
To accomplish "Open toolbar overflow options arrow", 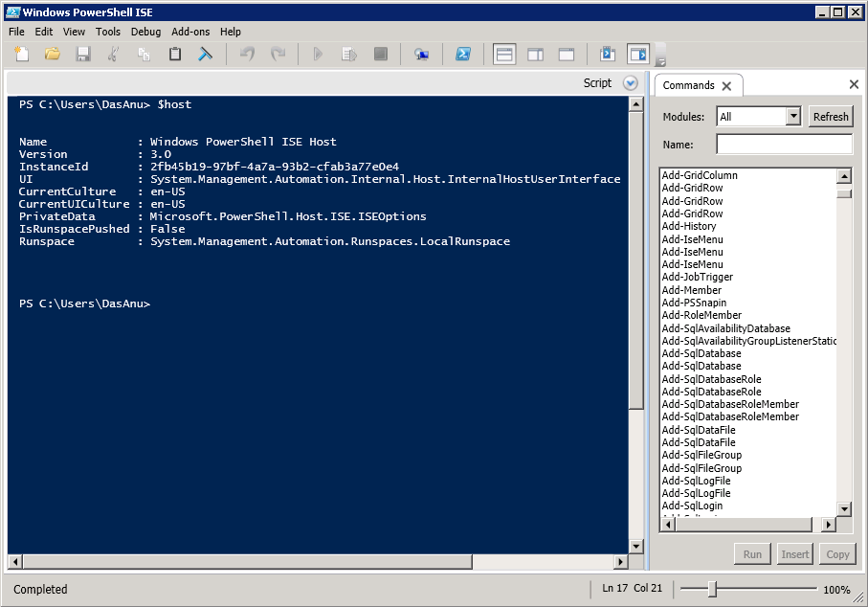I will [x=660, y=61].
